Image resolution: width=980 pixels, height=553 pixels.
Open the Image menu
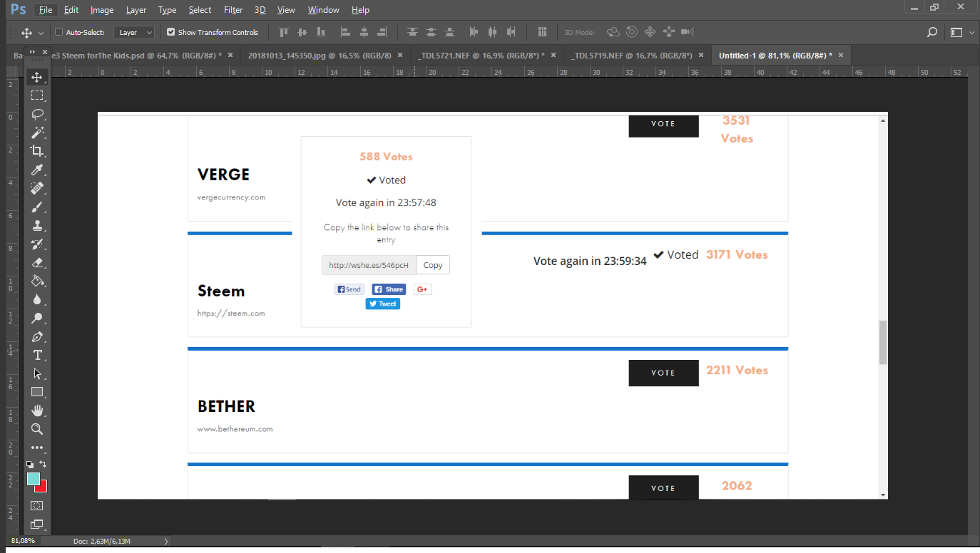(x=102, y=10)
